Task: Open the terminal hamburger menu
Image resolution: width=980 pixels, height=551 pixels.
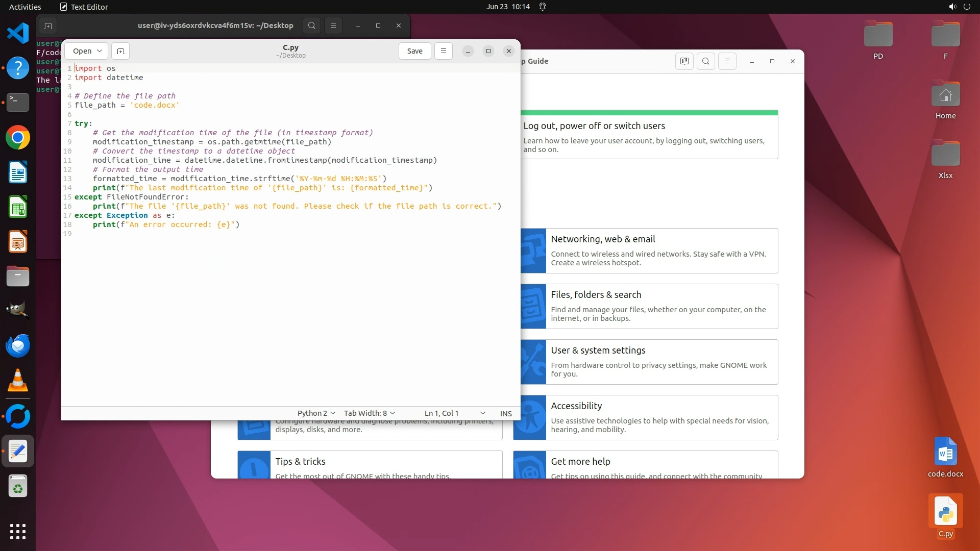Action: pos(333,26)
